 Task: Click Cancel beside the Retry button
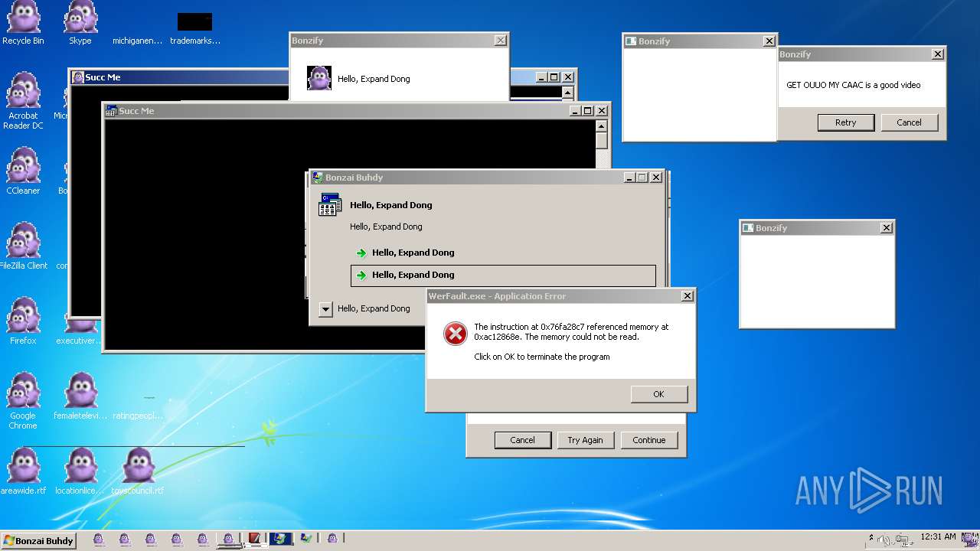pyautogui.click(x=910, y=122)
